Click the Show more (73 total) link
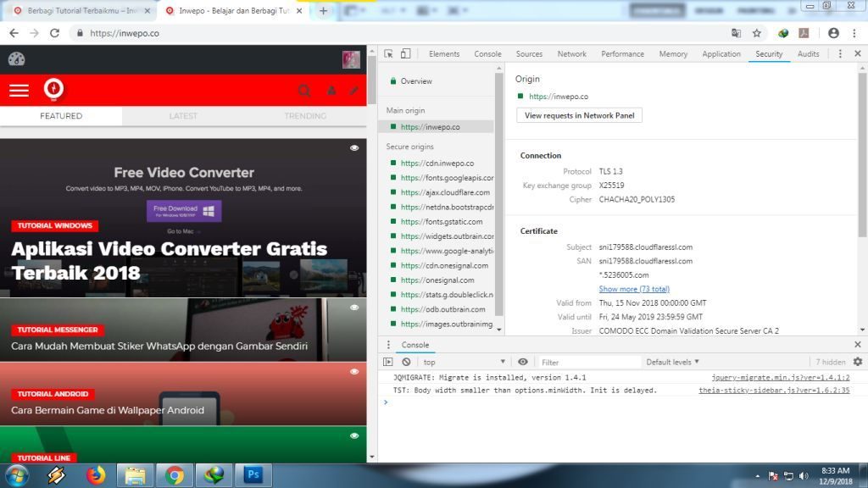This screenshot has width=868, height=488. pos(634,289)
